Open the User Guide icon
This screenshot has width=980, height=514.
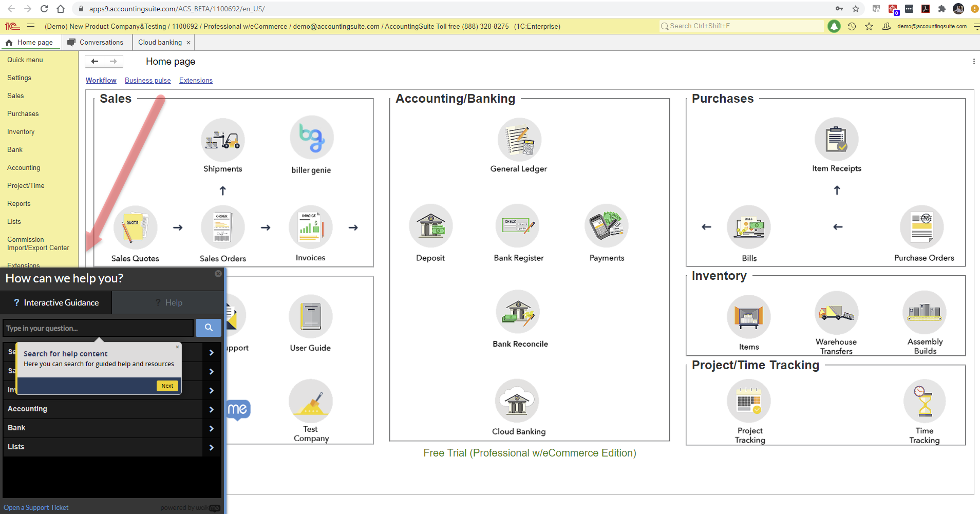coord(311,316)
